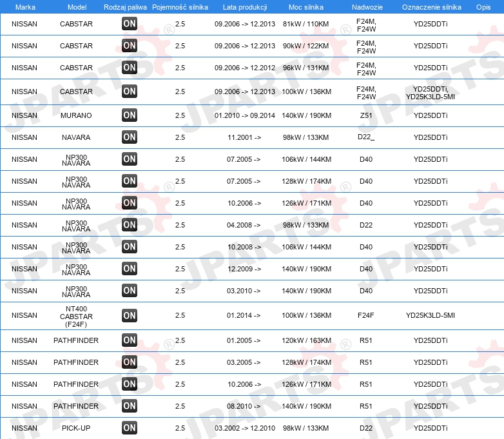Click the "04.2008 ->" production date cell
The height and width of the screenshot is (439, 504).
(x=244, y=225)
